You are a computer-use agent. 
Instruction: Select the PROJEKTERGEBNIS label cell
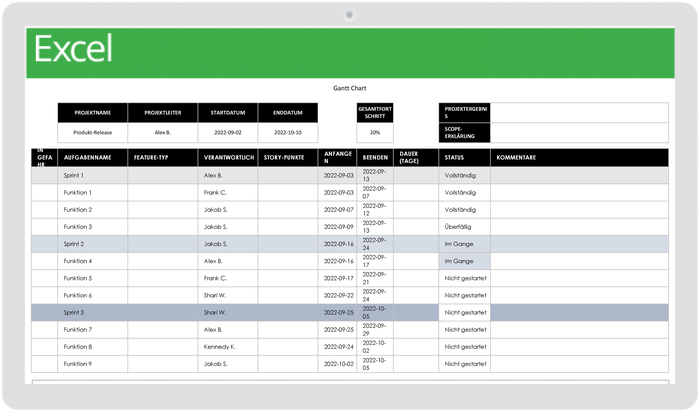pos(465,112)
